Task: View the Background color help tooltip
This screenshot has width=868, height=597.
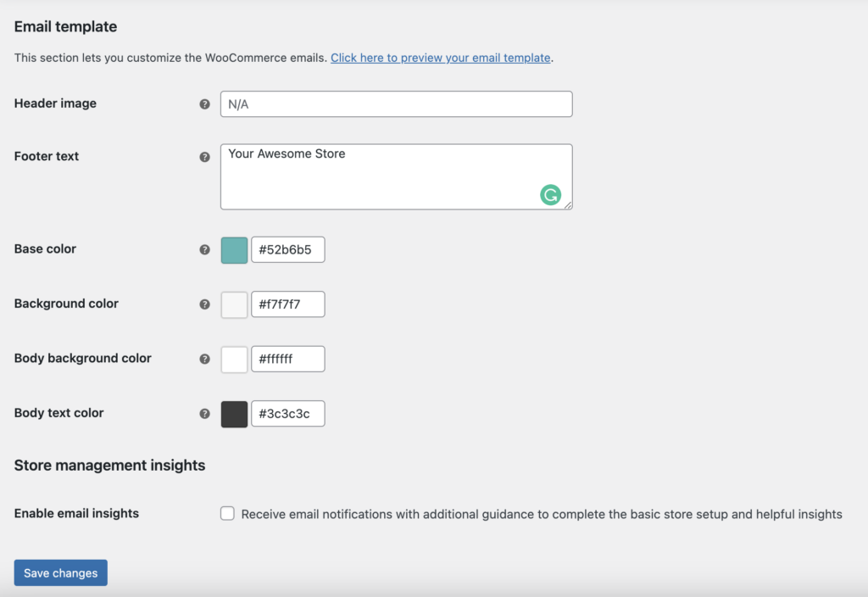Action: coord(204,304)
